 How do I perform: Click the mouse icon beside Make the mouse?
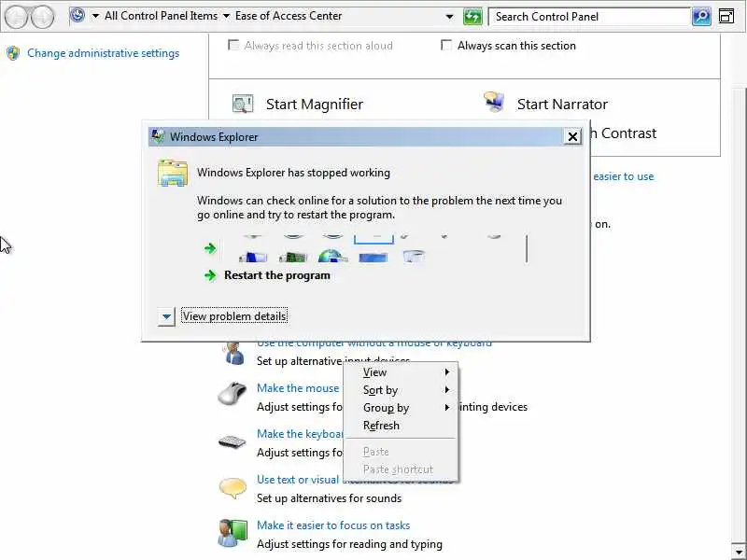[x=232, y=393]
